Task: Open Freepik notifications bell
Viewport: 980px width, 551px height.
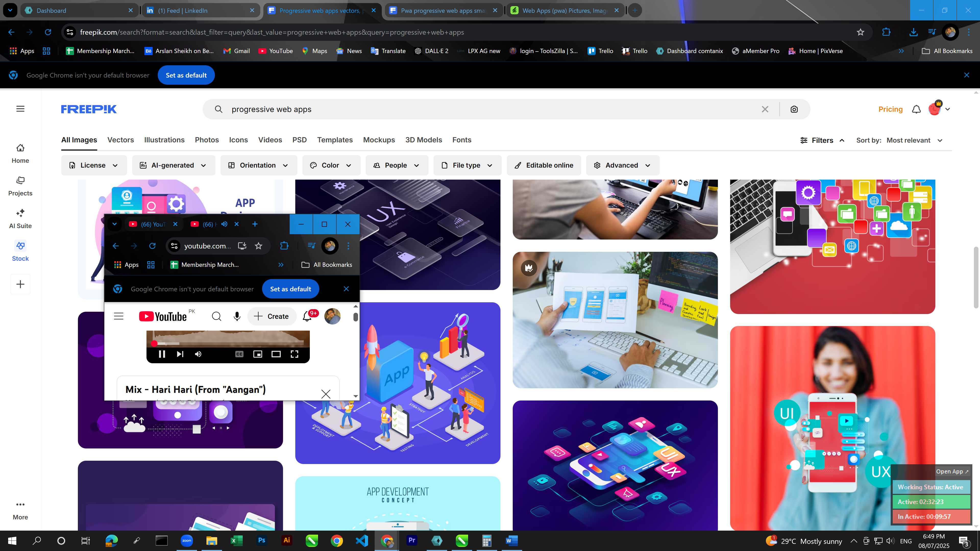Action: pyautogui.click(x=916, y=109)
